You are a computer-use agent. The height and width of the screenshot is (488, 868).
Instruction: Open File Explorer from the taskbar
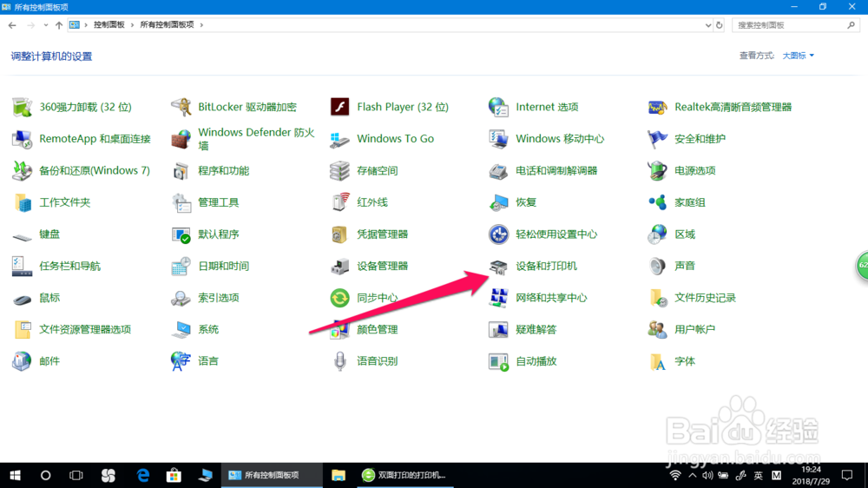point(339,475)
